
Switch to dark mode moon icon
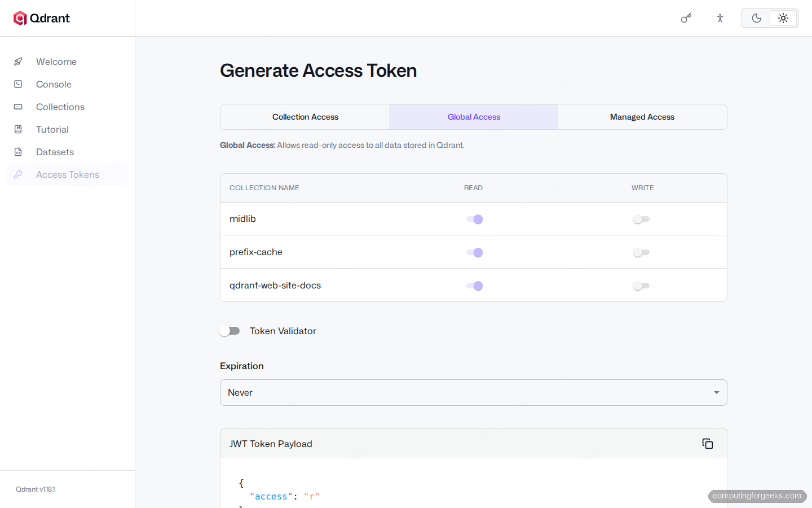tap(757, 18)
